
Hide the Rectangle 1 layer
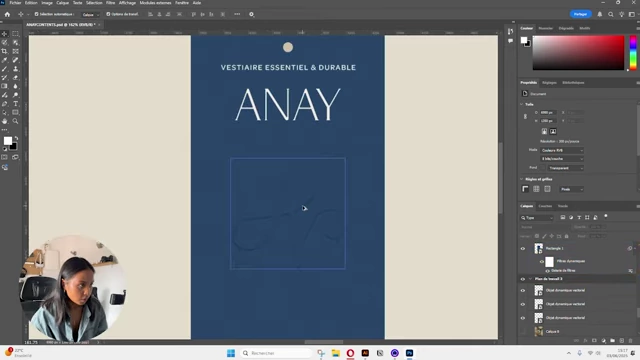(523, 249)
